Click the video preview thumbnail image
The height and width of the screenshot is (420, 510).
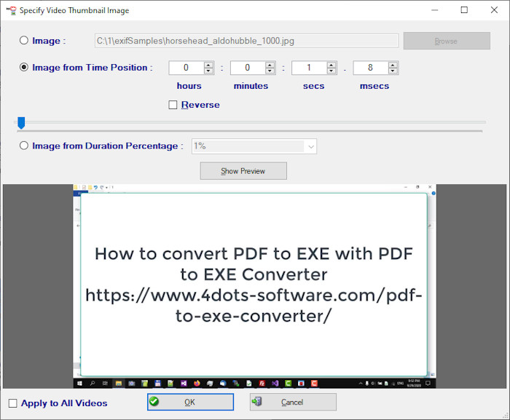pos(254,286)
